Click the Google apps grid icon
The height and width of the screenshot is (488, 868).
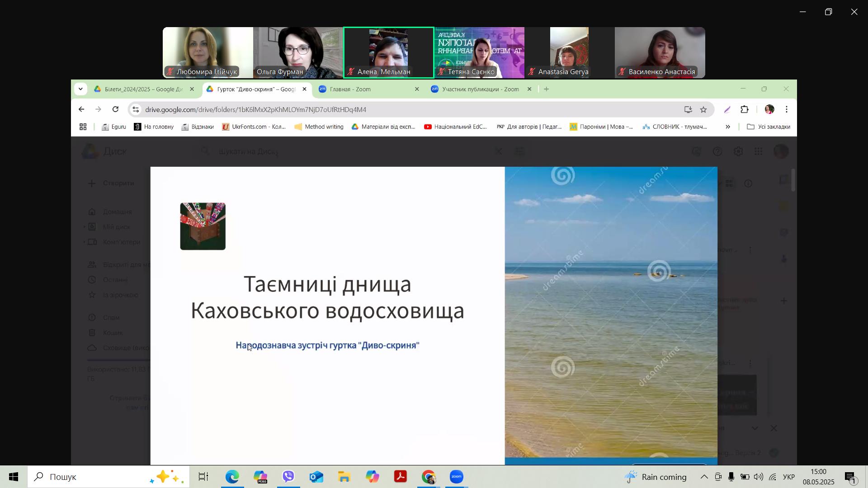coord(759,151)
